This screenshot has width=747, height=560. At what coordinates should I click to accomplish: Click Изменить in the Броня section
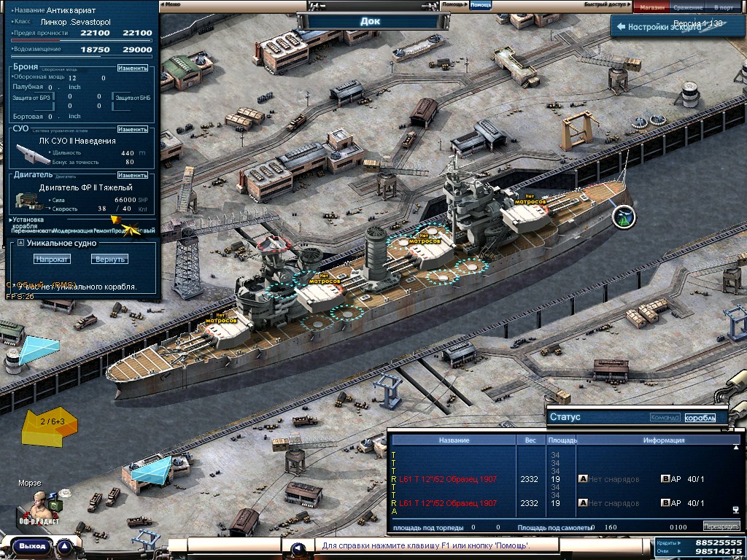[133, 68]
